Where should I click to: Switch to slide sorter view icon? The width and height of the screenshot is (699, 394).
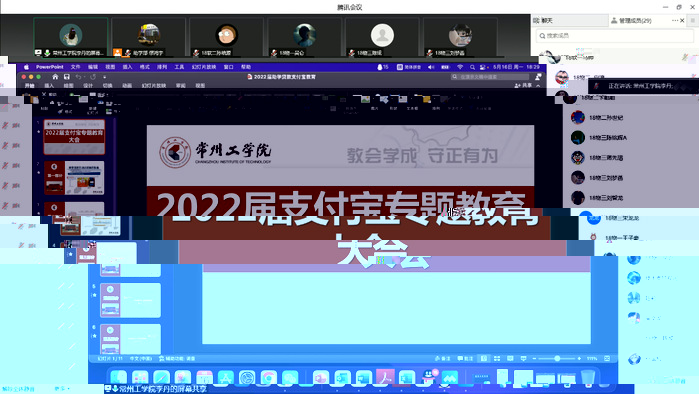click(x=497, y=358)
